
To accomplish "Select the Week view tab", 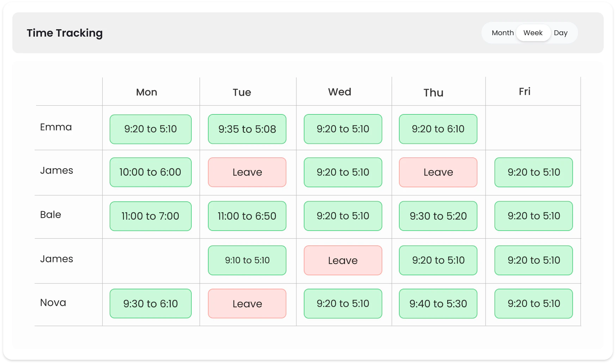I will 533,33.
